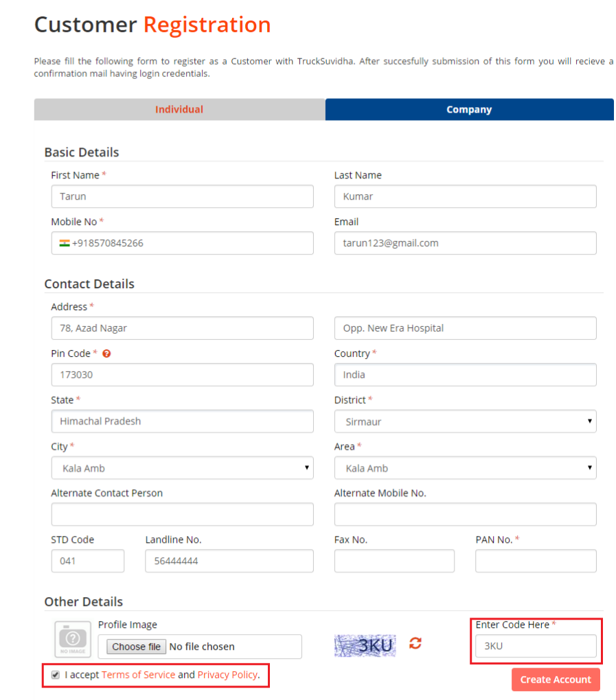The height and width of the screenshot is (700, 616).
Task: Open the District dropdown showing Sirmaur
Action: click(x=465, y=421)
